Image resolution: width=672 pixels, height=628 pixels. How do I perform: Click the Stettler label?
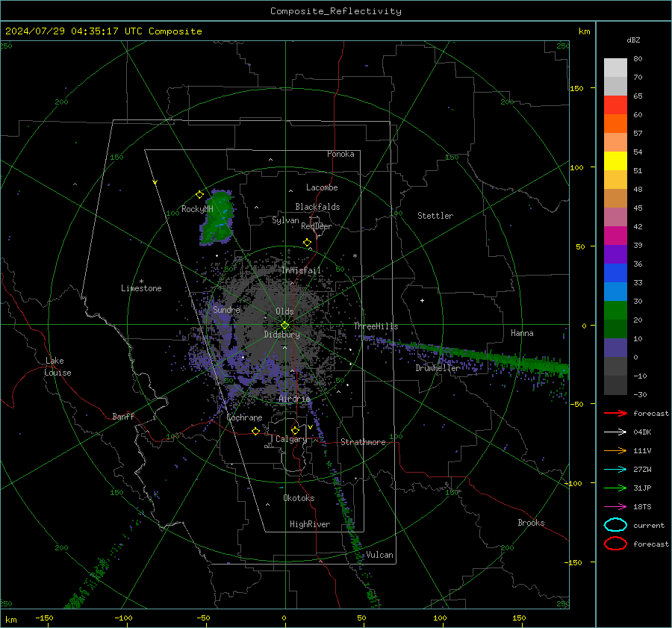tap(435, 216)
